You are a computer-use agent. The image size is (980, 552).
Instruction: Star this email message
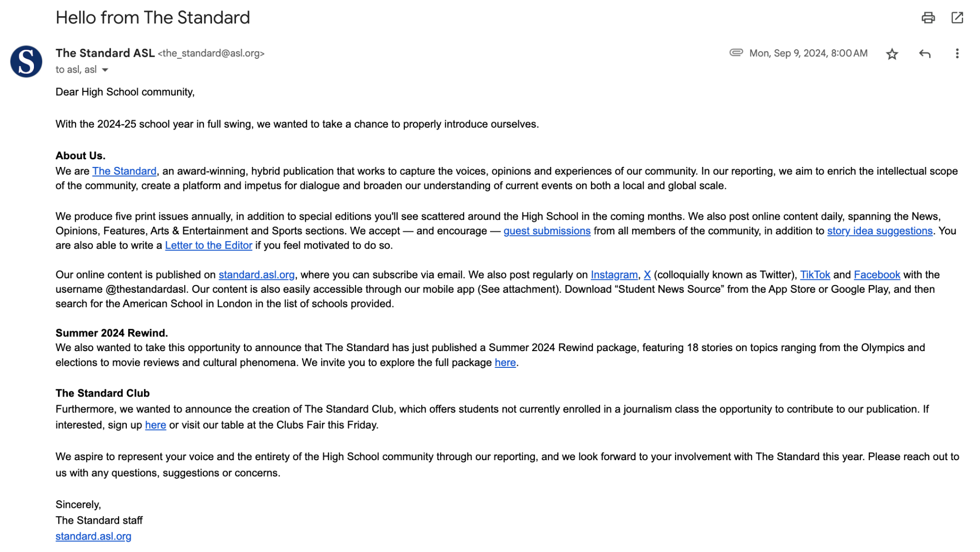pyautogui.click(x=892, y=54)
